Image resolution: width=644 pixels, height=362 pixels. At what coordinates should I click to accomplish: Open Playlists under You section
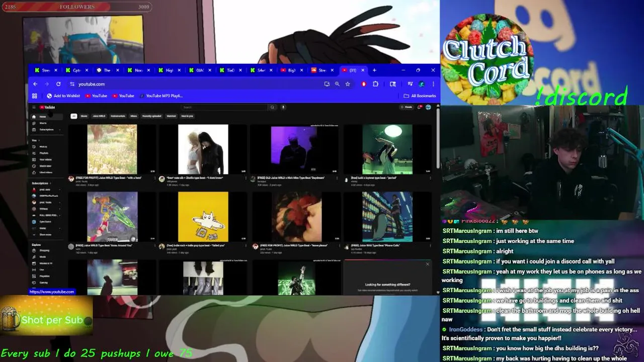[x=46, y=153]
